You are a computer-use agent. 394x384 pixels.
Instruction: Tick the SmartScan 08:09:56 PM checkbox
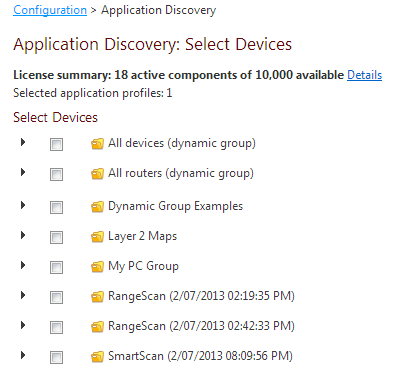(56, 358)
